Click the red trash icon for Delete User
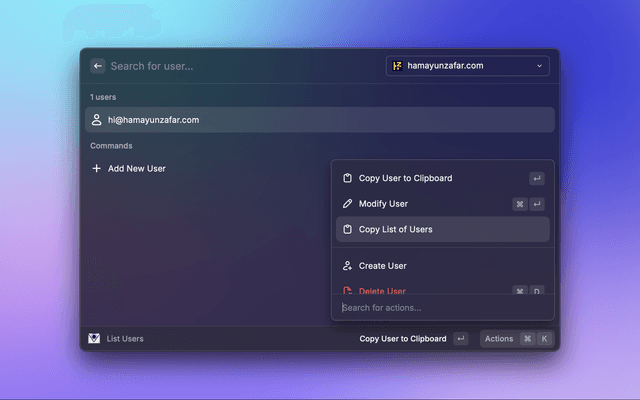This screenshot has height=400, width=640. pos(347,291)
